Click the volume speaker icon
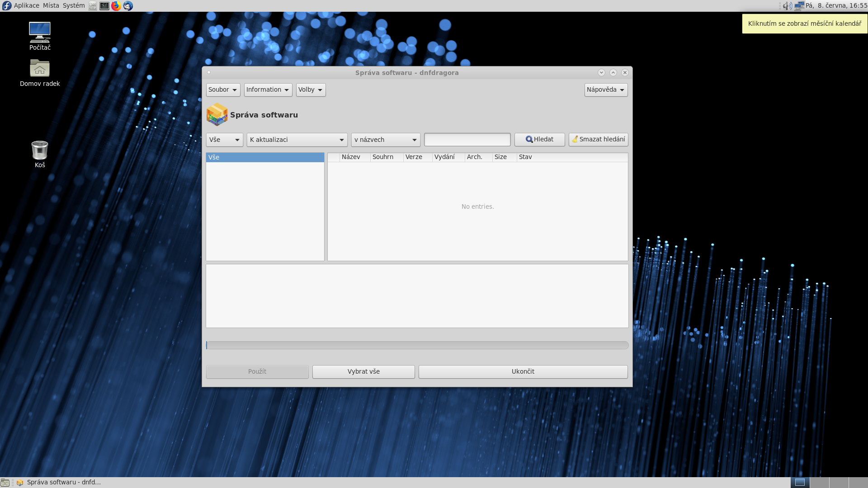 coord(787,6)
